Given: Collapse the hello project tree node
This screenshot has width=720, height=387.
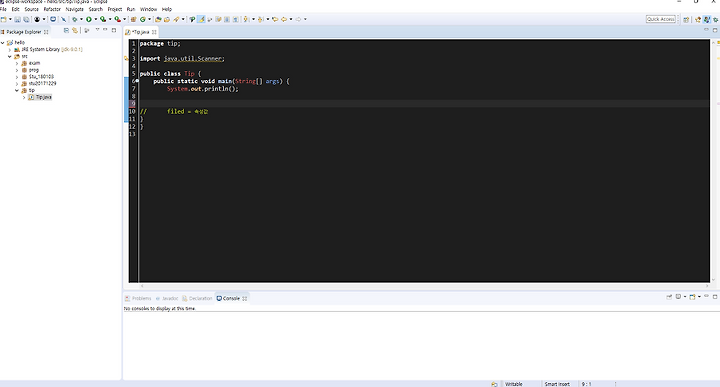Looking at the screenshot, I should click(3, 43).
